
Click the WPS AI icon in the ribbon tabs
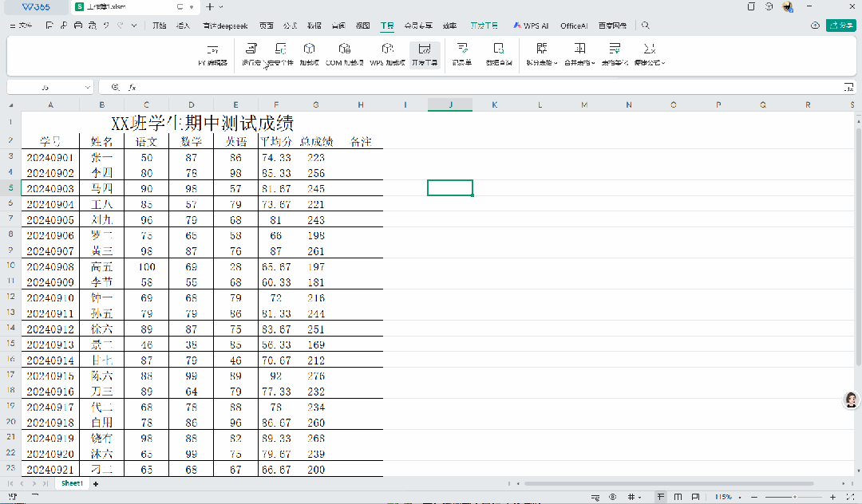pos(531,26)
